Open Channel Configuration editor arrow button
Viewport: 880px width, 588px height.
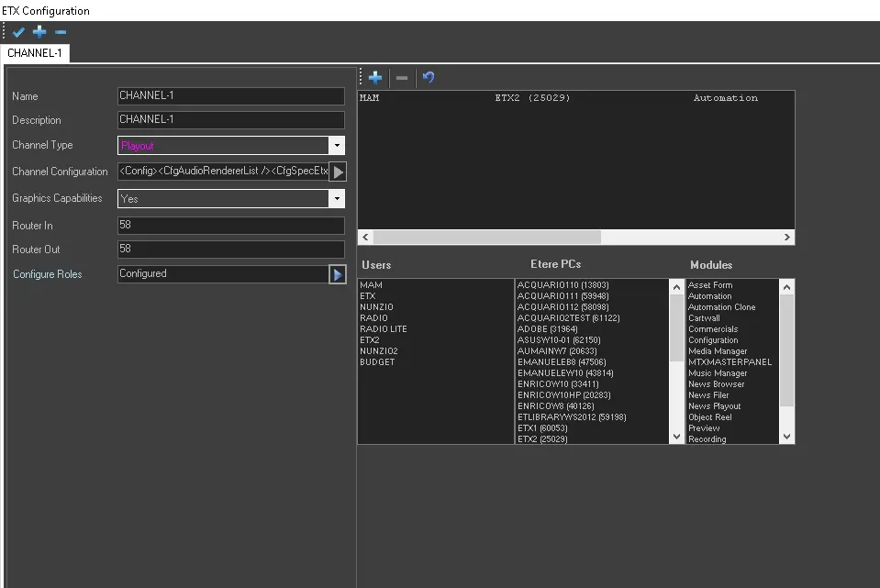click(338, 172)
